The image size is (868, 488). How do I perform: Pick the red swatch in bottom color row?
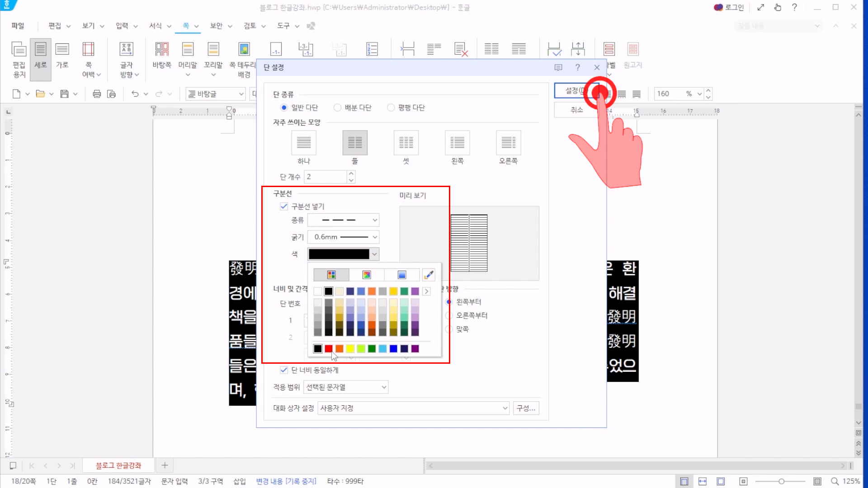click(x=329, y=348)
